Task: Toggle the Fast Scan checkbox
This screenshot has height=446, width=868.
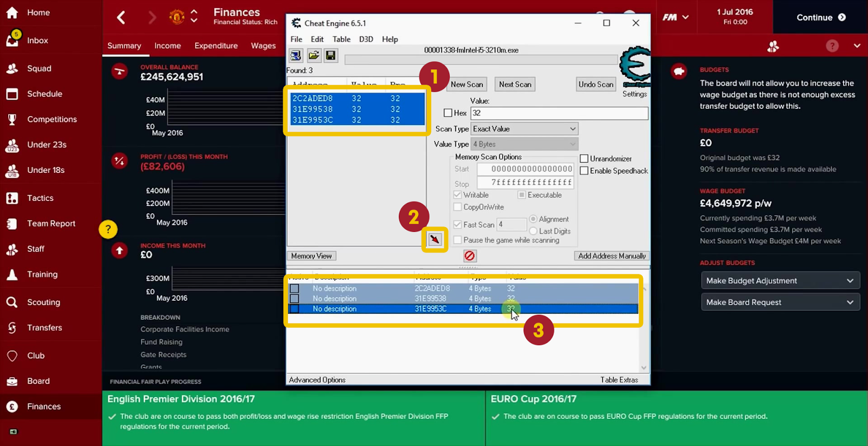Action: click(457, 224)
